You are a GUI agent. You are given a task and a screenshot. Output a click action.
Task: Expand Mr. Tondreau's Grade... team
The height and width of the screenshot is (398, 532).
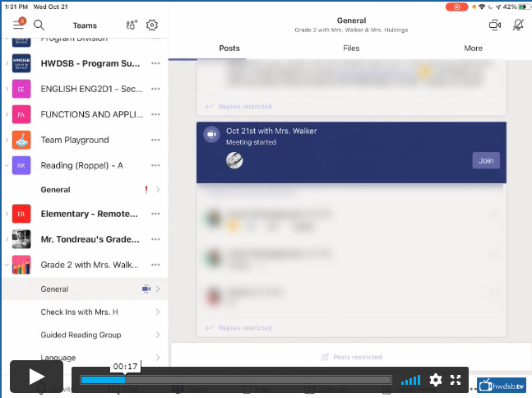coord(7,239)
